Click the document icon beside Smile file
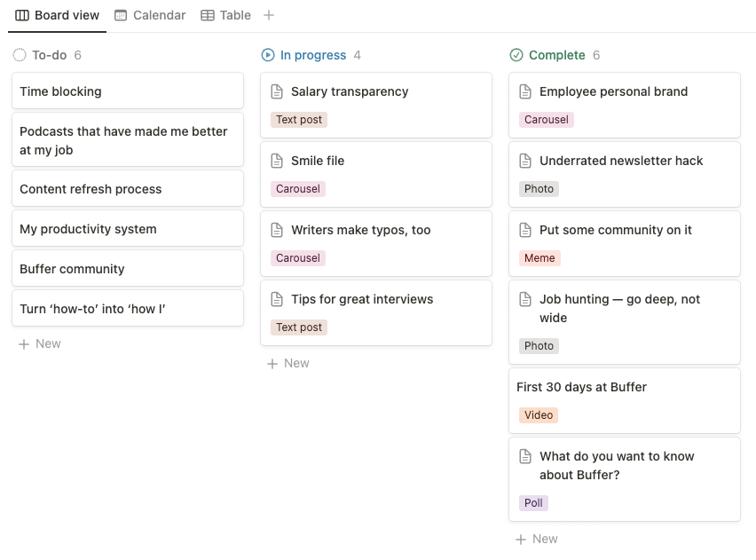Screen dimensions: 756x560 pyautogui.click(x=277, y=161)
